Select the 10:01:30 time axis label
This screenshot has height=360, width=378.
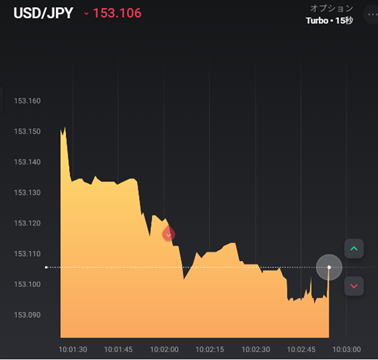click(73, 349)
